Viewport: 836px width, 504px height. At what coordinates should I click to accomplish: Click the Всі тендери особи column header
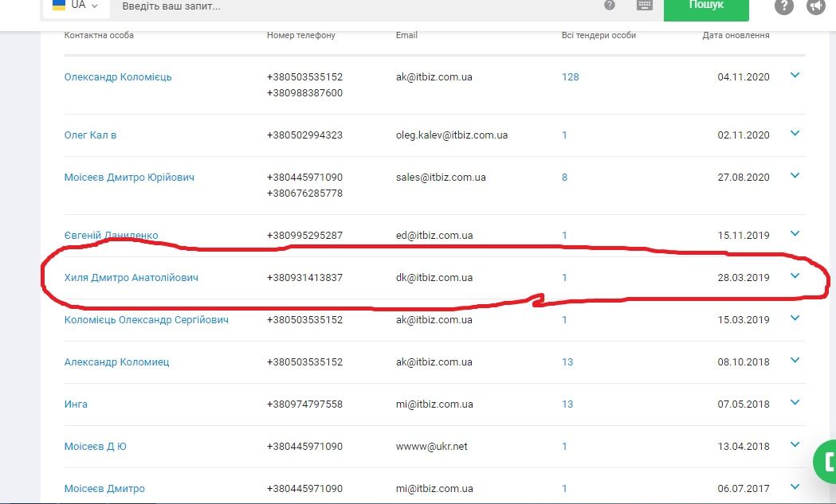tap(599, 36)
